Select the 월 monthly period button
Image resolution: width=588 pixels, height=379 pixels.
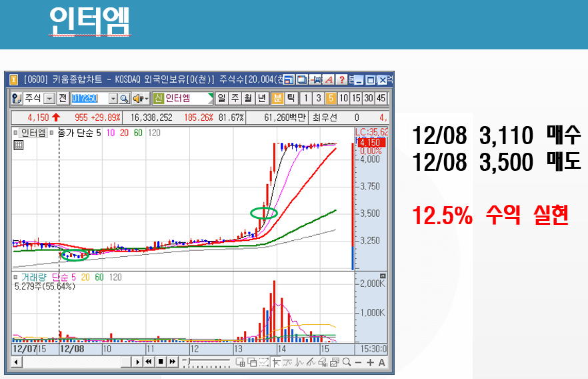[248, 98]
